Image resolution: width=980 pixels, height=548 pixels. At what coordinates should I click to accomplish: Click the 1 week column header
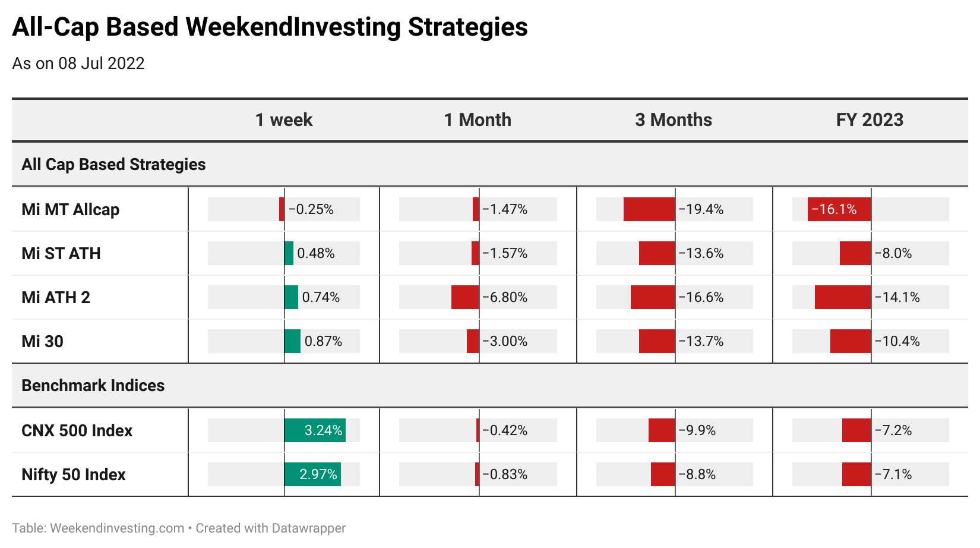(283, 120)
